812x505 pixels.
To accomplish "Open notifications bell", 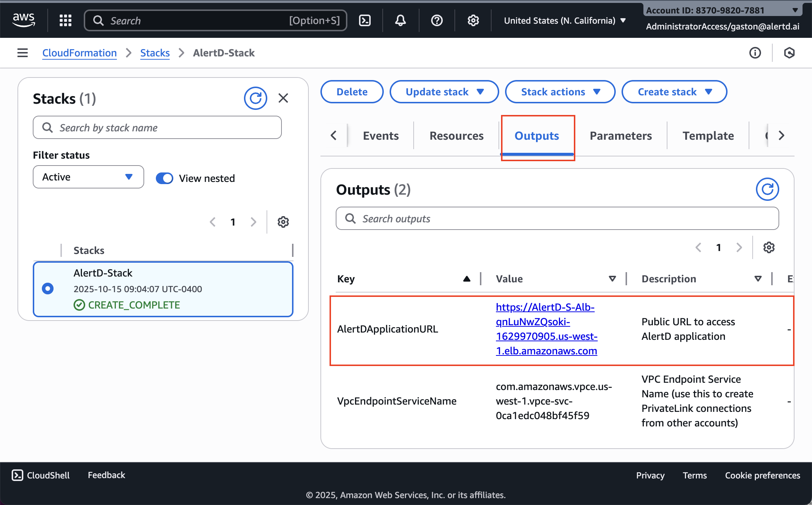I will (400, 20).
